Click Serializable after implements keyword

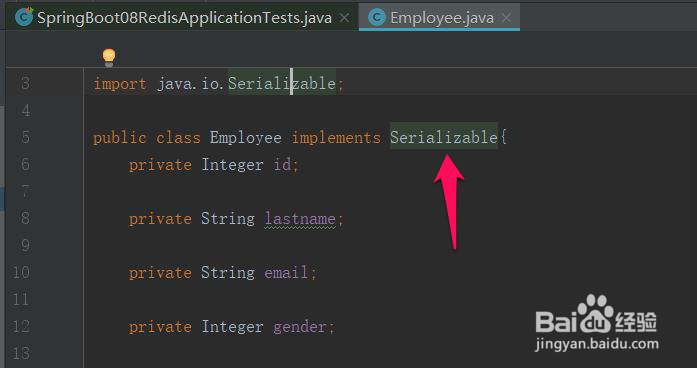444,137
